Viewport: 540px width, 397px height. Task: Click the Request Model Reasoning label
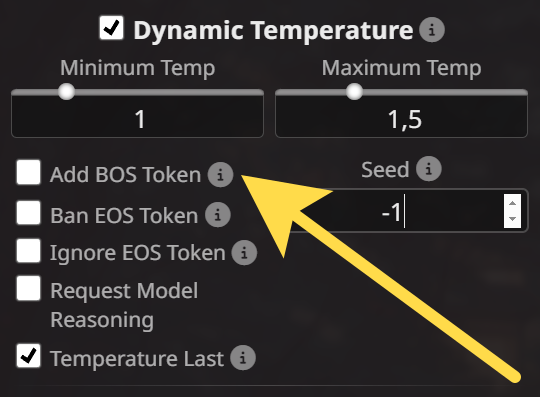[x=124, y=305]
